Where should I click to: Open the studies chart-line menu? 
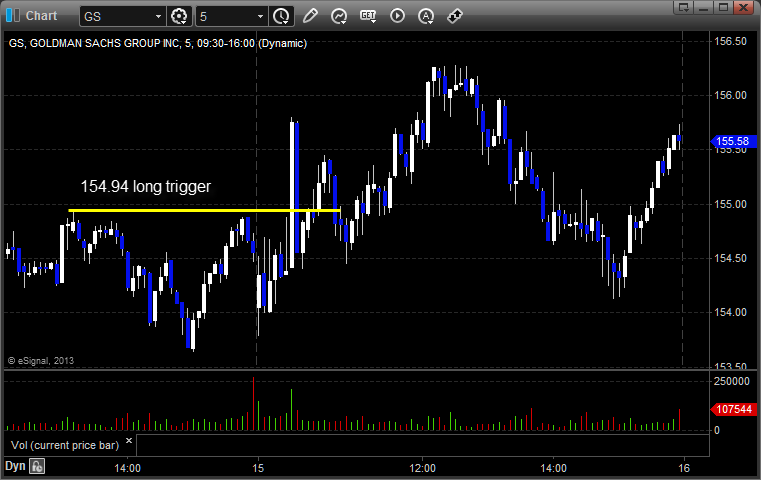[339, 16]
